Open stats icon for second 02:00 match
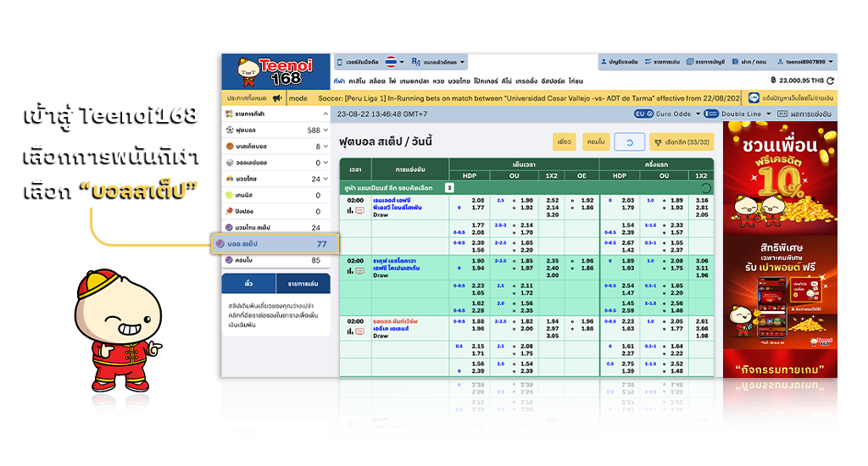 click(x=350, y=270)
